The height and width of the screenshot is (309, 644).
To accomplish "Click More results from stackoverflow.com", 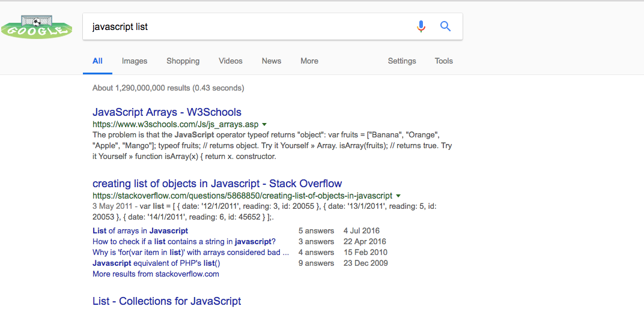I will point(156,274).
